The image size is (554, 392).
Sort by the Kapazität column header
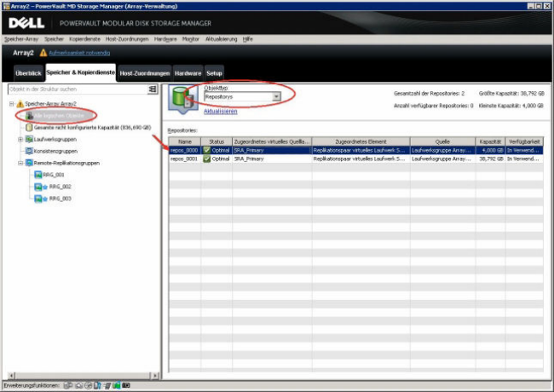point(490,141)
